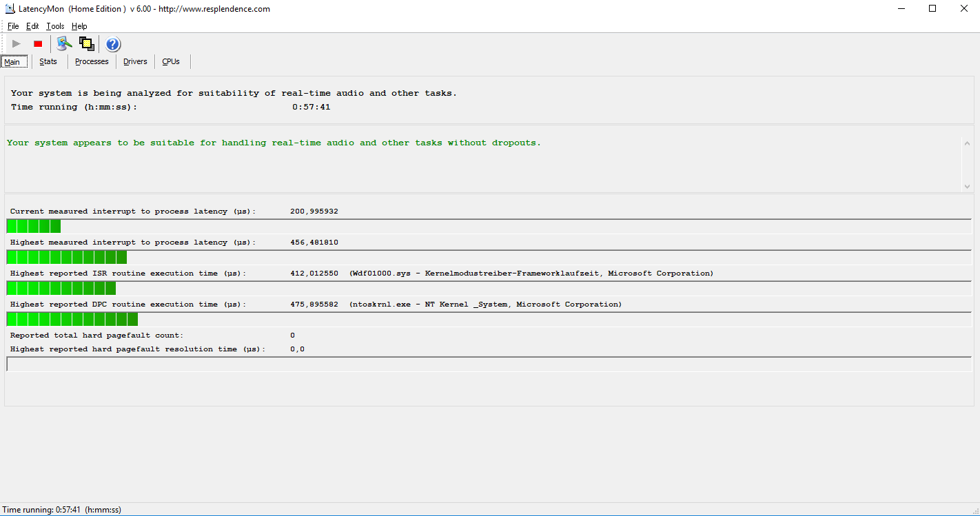Click the 'Your system is being analyzed' line
The height and width of the screenshot is (516, 980).
(x=234, y=93)
